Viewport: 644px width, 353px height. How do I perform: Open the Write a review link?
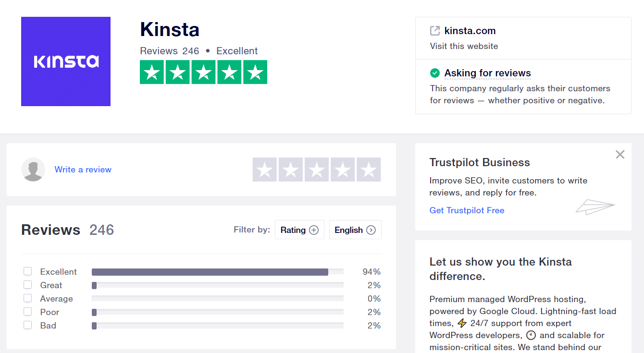[x=83, y=170]
